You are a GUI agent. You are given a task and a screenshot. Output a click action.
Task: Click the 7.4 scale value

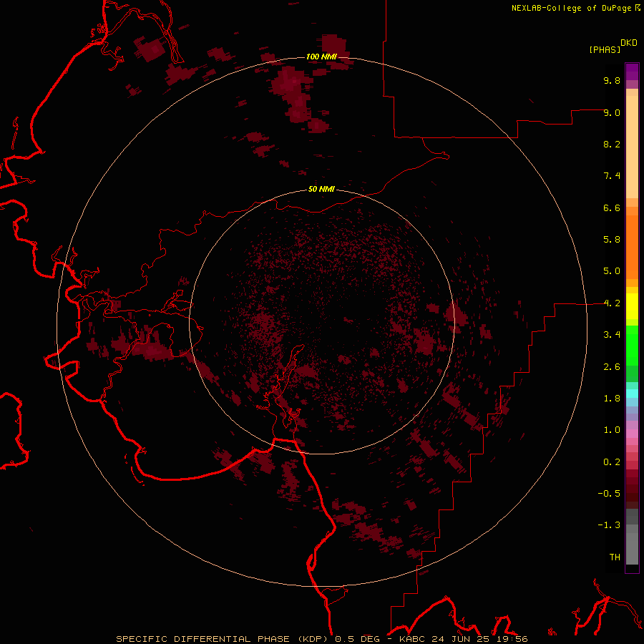point(612,176)
